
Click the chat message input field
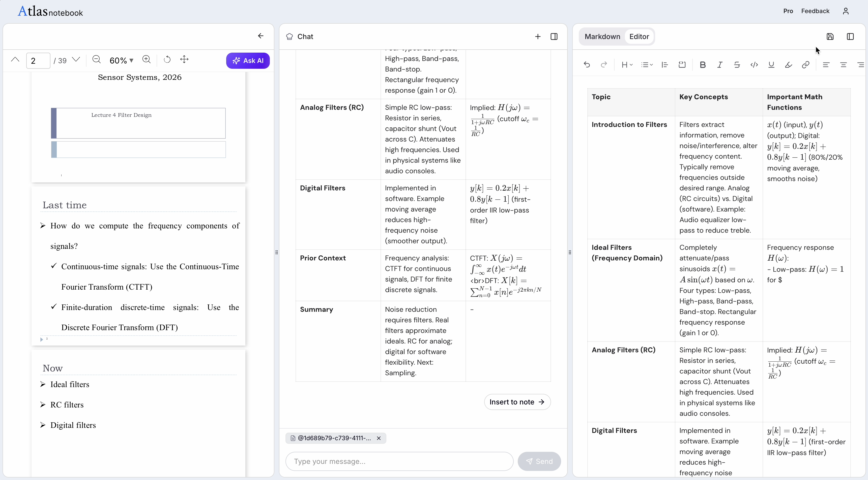399,461
